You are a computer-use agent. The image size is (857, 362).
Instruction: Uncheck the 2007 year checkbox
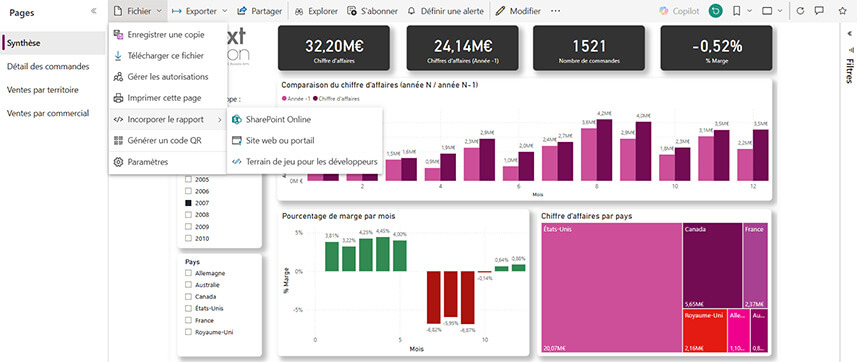coord(189,203)
